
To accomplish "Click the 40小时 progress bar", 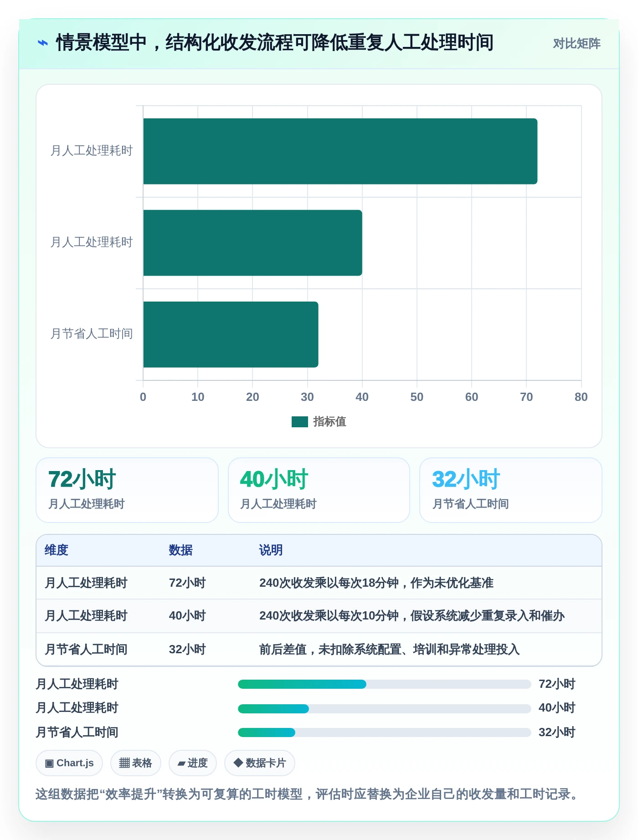I will point(385,709).
